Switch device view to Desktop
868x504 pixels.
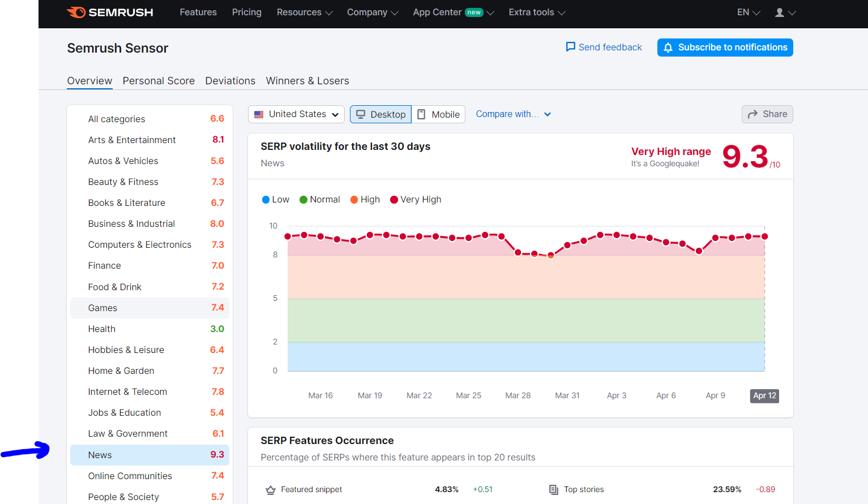380,114
